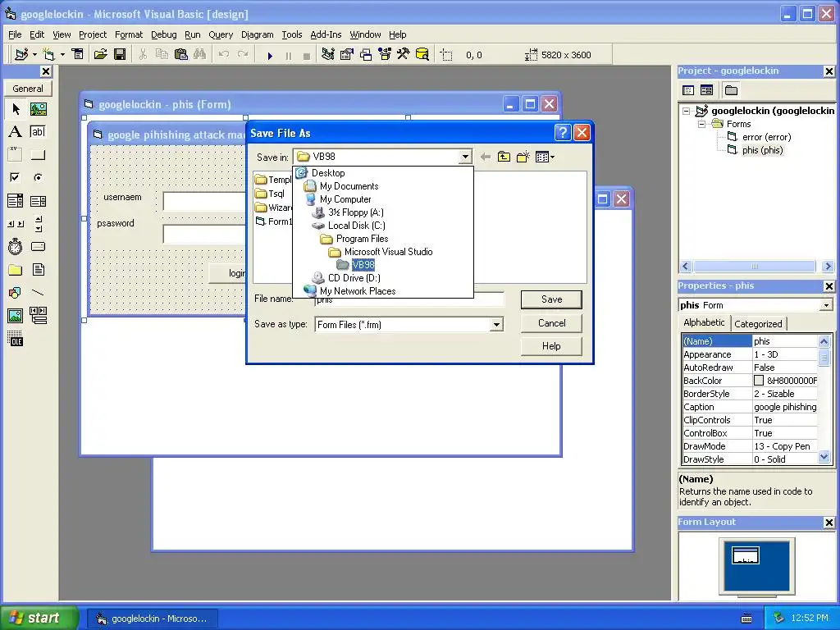Open the Project menu
840x630 pixels.
coord(93,34)
